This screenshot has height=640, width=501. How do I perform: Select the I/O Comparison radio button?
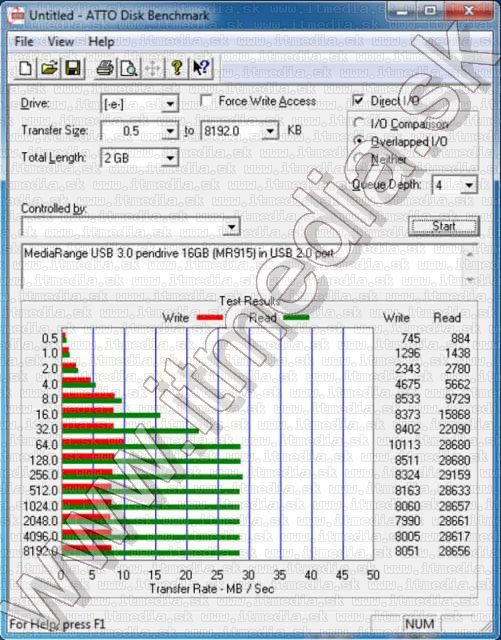point(359,123)
